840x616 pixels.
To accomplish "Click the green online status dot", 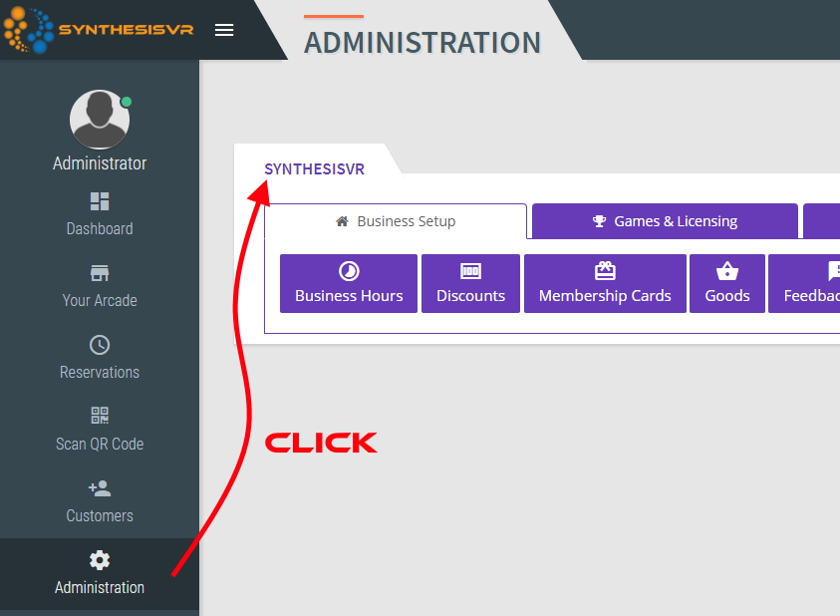I will coord(127,102).
